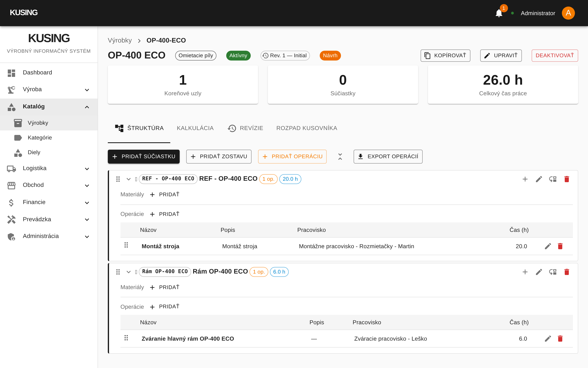Delete the Zváranie hlavný rám operation
588x368 pixels.
tap(560, 339)
